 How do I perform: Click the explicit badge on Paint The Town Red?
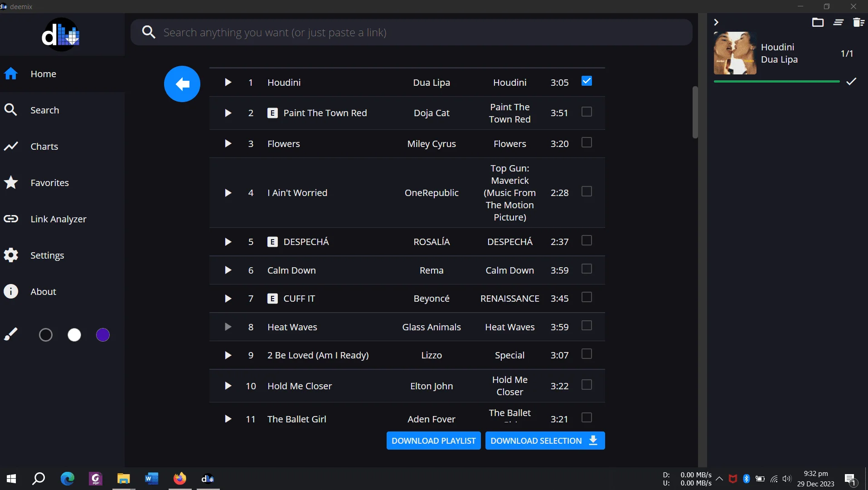272,113
